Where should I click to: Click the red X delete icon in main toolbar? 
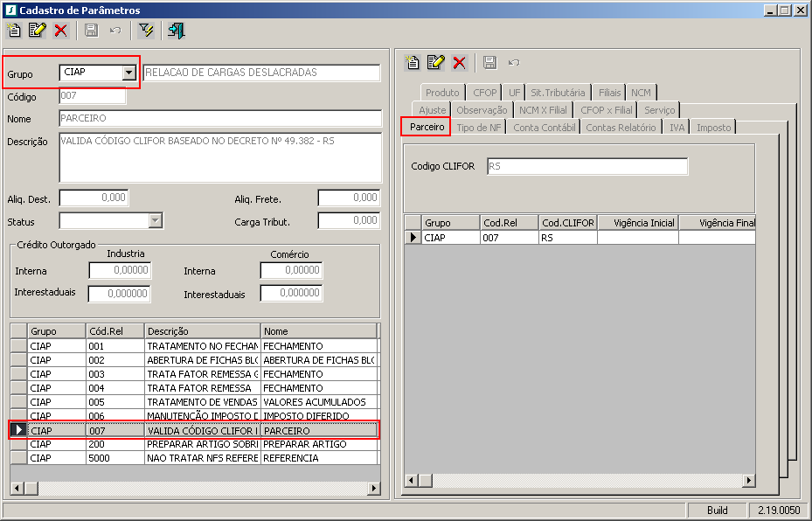[60, 31]
